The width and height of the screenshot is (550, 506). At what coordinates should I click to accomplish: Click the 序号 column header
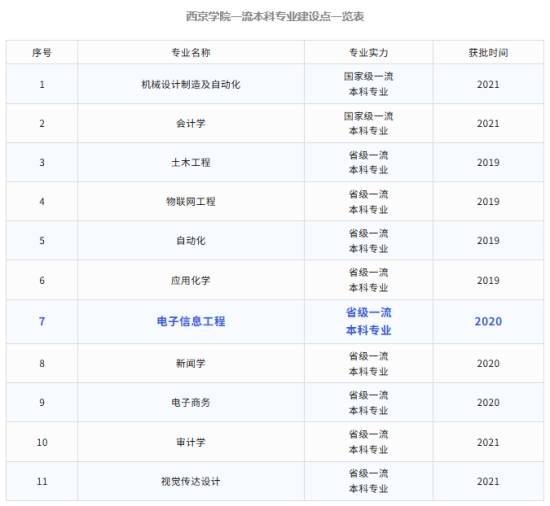(42, 53)
